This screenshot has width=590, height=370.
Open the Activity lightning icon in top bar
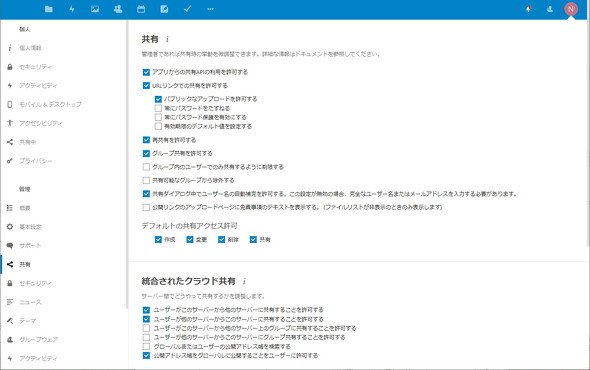(x=72, y=9)
